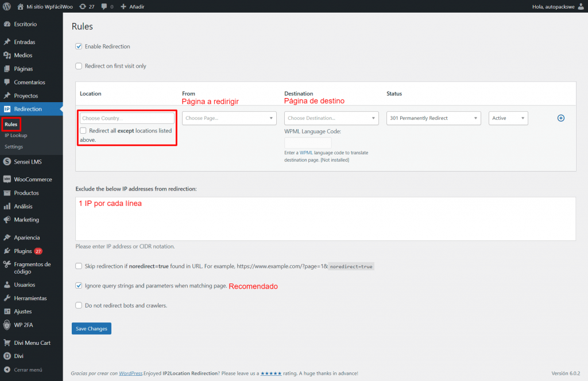
Task: Click the IP Redirection icon in sidebar
Action: click(x=7, y=109)
